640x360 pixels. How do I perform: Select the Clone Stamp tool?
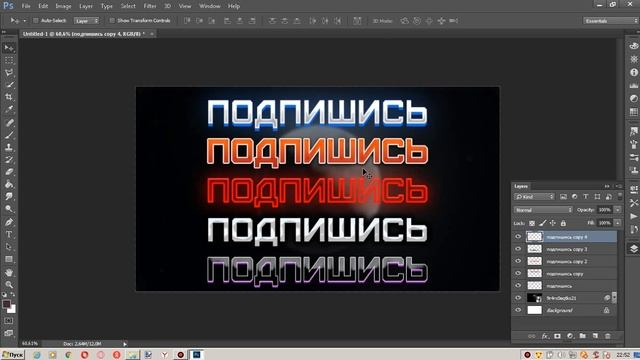[9, 147]
